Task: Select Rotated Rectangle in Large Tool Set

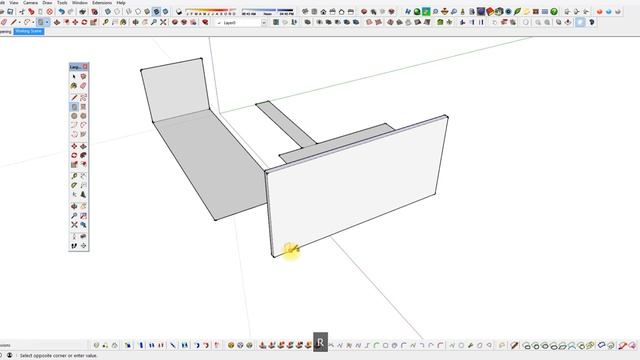Action: point(83,107)
